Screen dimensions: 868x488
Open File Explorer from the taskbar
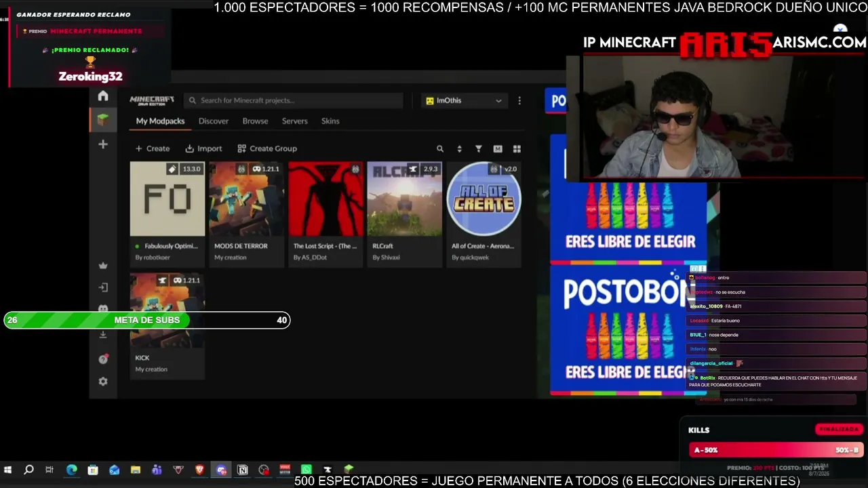(136, 470)
